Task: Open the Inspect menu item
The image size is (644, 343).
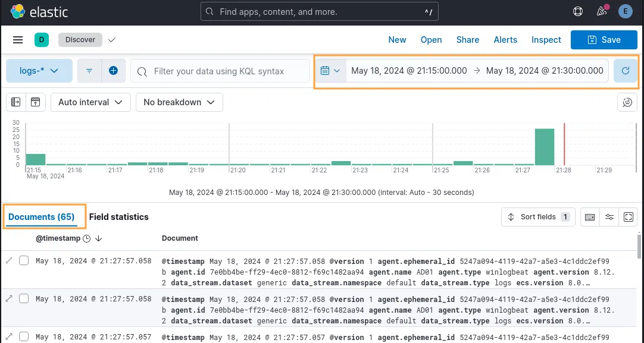Action: click(546, 40)
